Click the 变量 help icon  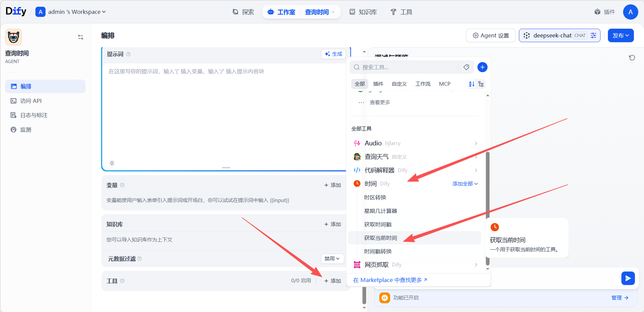(x=122, y=185)
